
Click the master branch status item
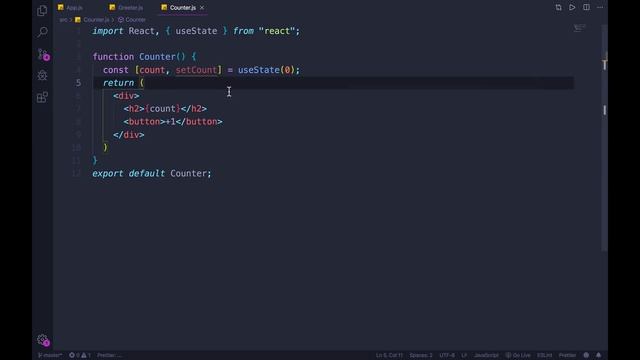click(50, 355)
